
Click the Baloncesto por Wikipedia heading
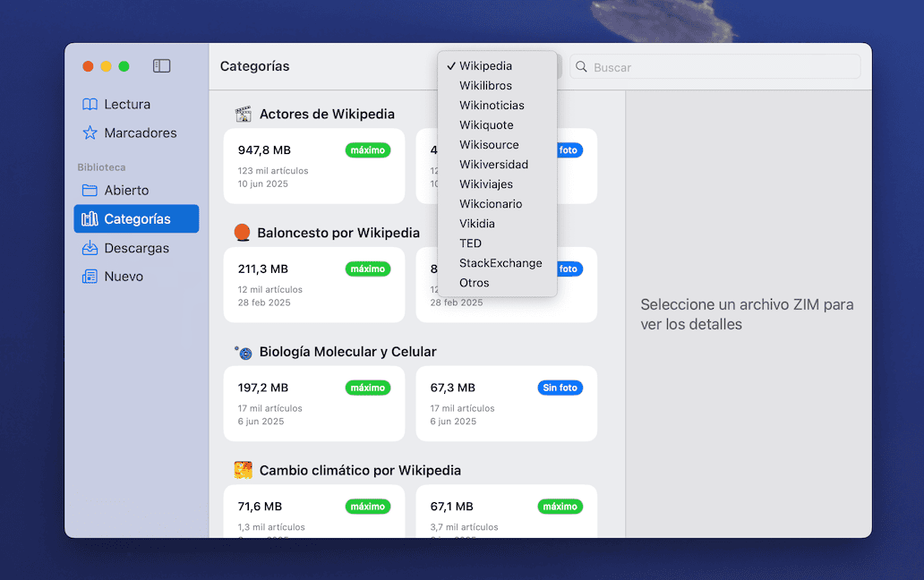[x=338, y=233]
